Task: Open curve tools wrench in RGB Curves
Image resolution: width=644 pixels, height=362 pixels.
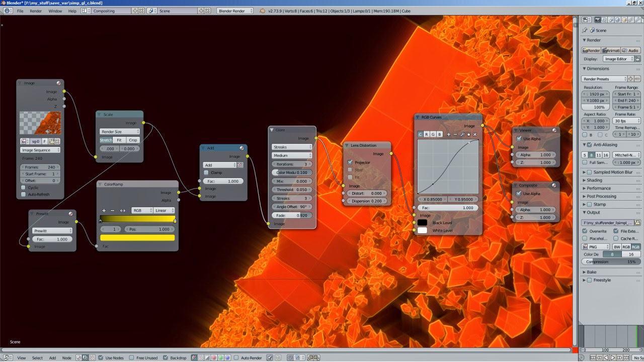Action: click(x=462, y=134)
